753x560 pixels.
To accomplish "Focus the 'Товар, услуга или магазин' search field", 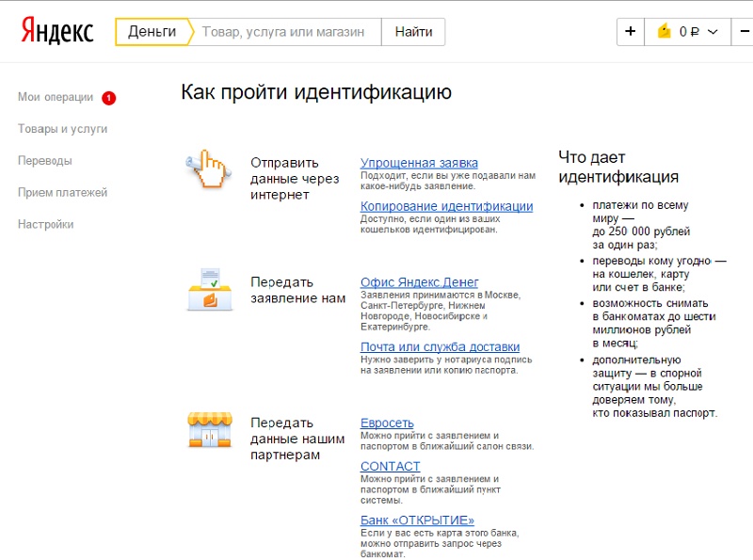I will click(285, 32).
